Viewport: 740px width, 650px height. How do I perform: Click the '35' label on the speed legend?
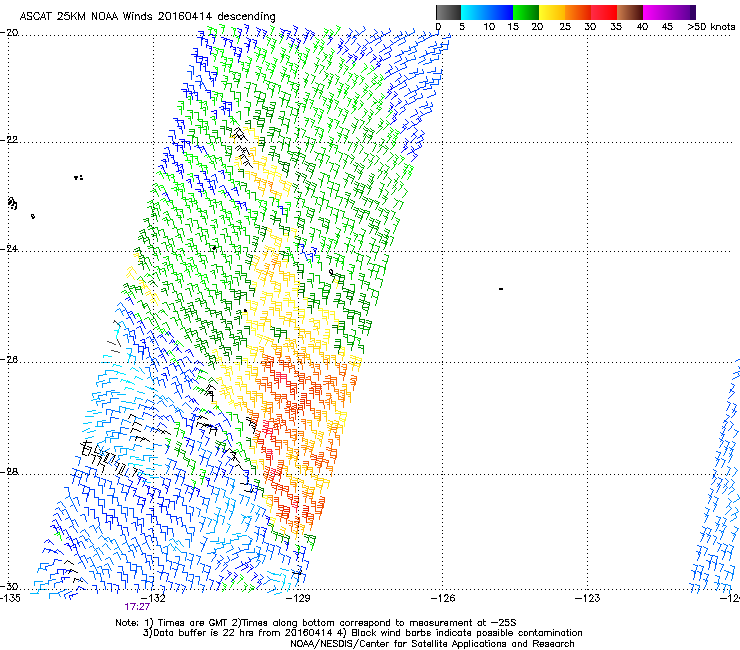[615, 27]
